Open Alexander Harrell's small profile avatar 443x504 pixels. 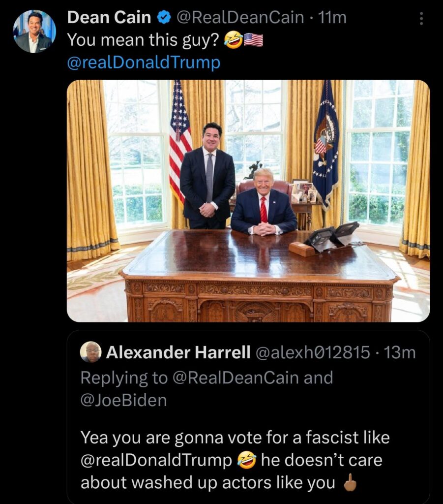tap(90, 352)
